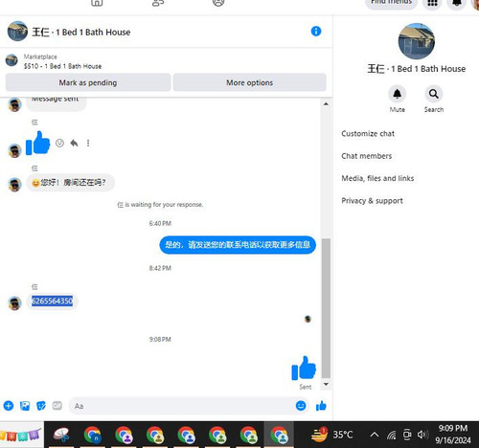The width and height of the screenshot is (479, 448).
Task: Open the Facebook menu grid icon
Action: 432,3
